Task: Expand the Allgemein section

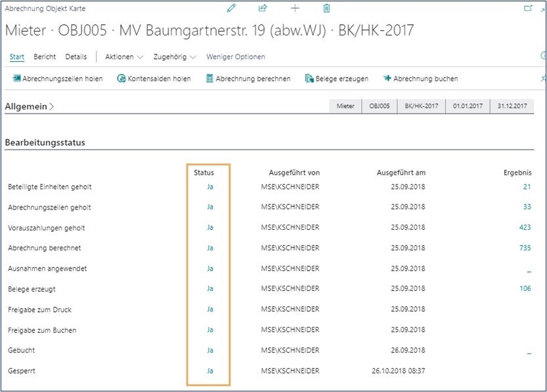Action: pyautogui.click(x=30, y=106)
